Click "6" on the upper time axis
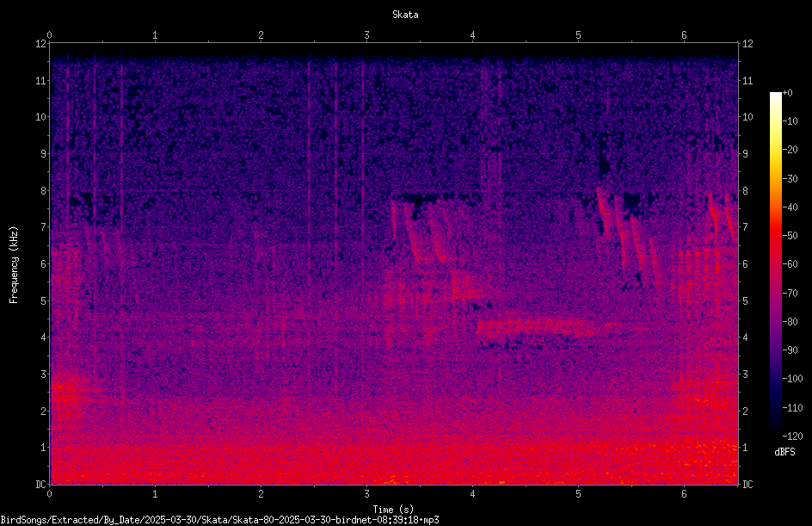The image size is (812, 526). pos(684,35)
